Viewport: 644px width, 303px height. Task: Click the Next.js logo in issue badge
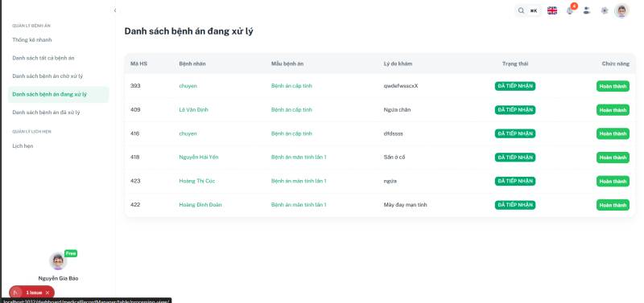pos(15,293)
